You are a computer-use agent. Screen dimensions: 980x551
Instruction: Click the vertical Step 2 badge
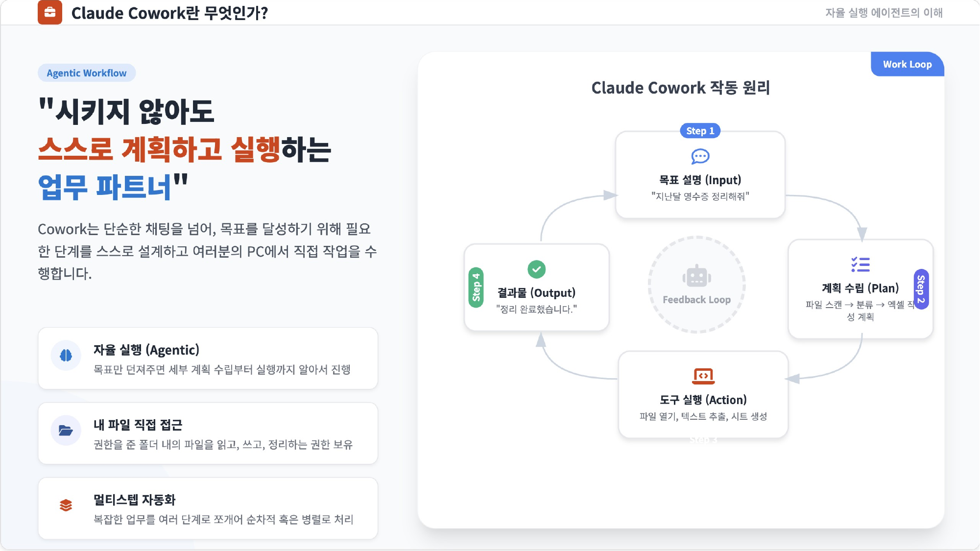pos(921,289)
